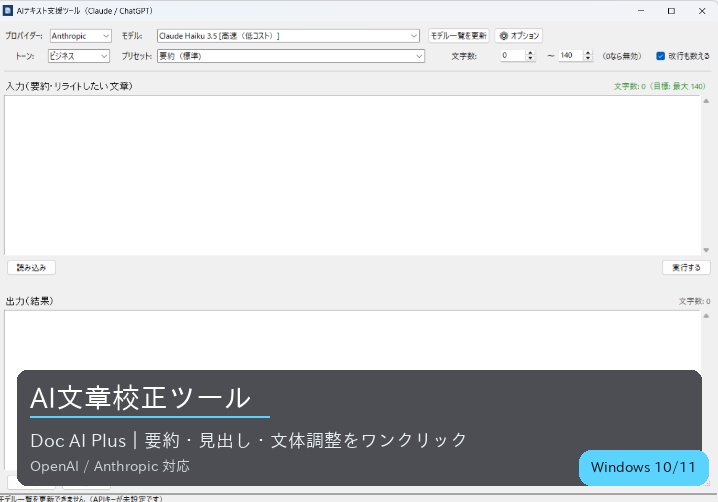Click the モデル一覧を更新 button
The width and height of the screenshot is (718, 502).
coord(458,36)
